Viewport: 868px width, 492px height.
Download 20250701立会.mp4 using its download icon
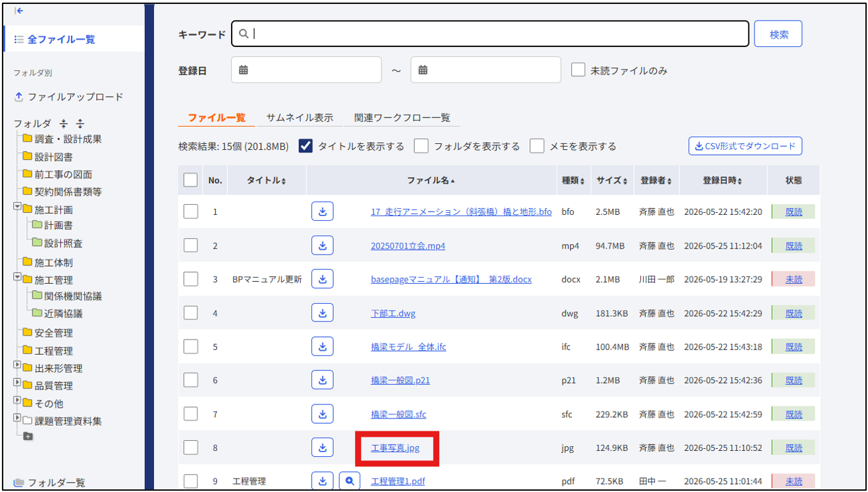[x=323, y=245]
